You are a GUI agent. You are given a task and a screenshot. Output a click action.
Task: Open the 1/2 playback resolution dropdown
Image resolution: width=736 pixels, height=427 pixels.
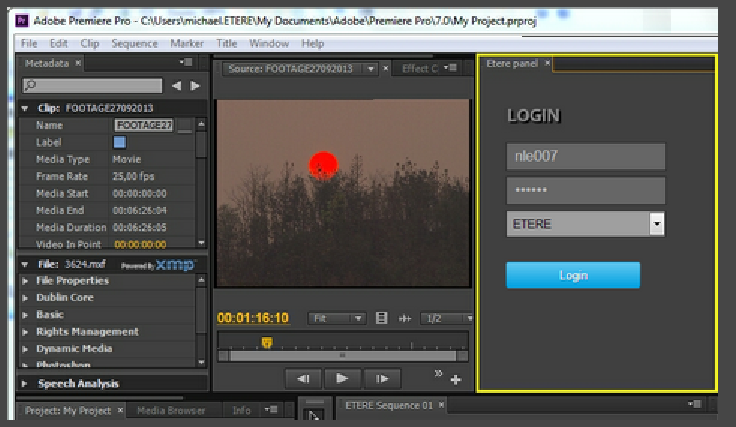(x=447, y=319)
